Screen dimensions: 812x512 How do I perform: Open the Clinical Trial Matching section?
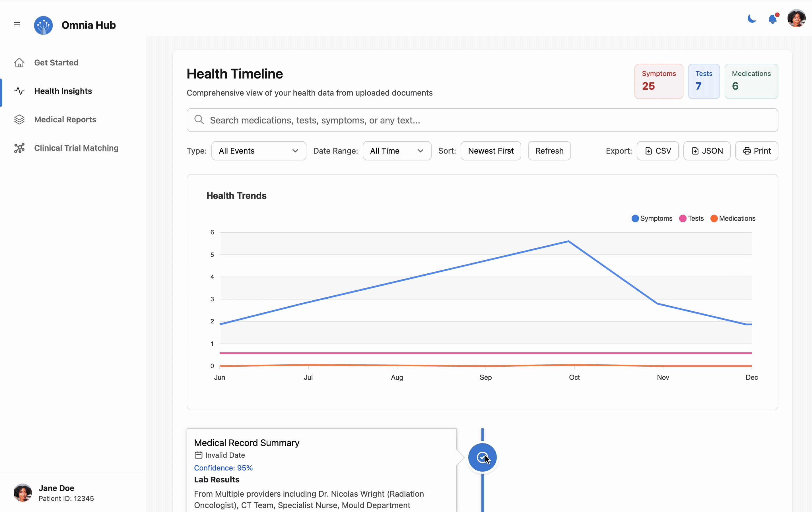point(76,148)
